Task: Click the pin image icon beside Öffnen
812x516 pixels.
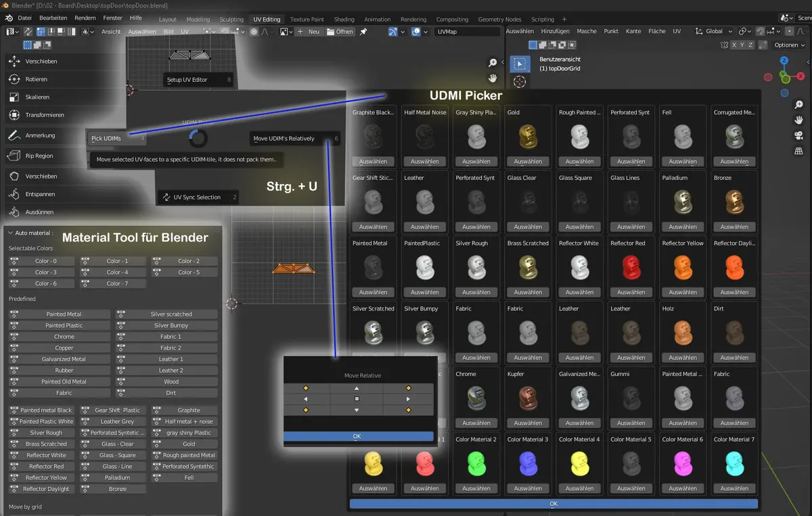Action: pyautogui.click(x=363, y=32)
